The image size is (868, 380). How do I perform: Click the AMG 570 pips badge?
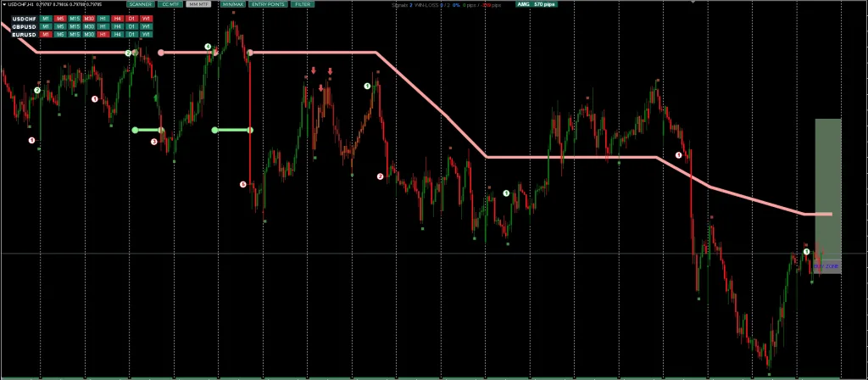pyautogui.click(x=537, y=4)
